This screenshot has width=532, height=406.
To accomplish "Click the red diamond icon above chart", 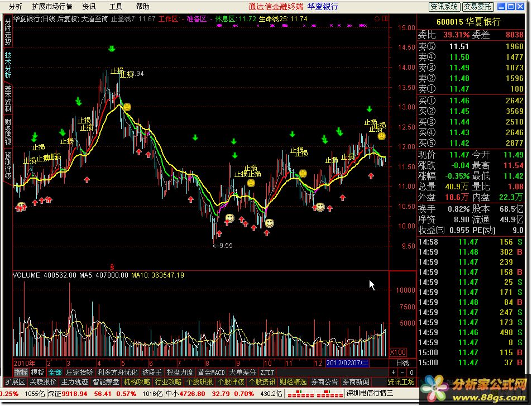I will click(x=377, y=18).
